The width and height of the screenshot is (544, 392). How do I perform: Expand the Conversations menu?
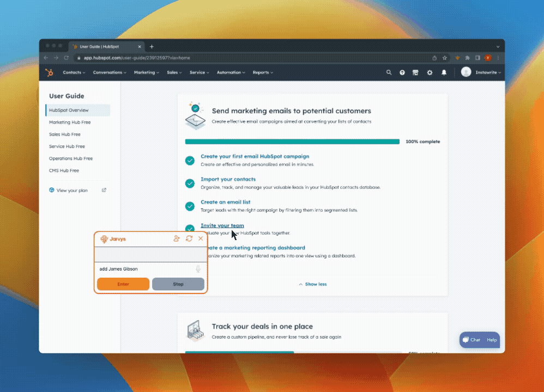click(110, 72)
